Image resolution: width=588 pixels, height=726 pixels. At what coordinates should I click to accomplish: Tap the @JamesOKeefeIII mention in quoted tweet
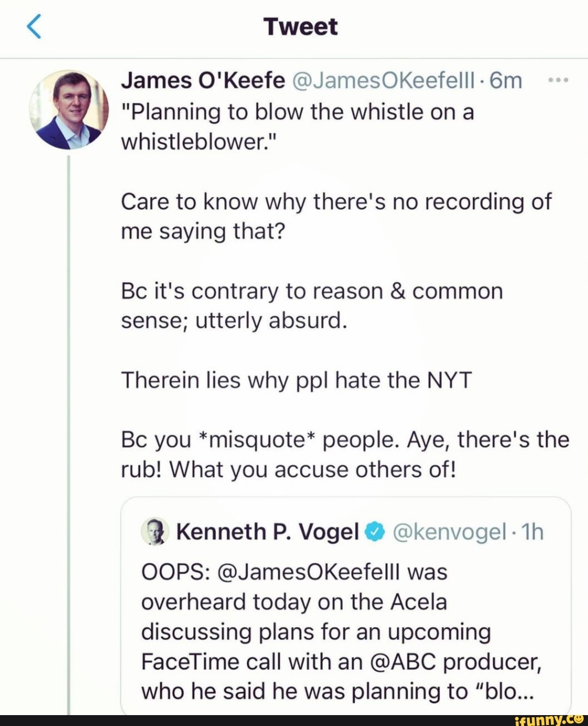(308, 572)
